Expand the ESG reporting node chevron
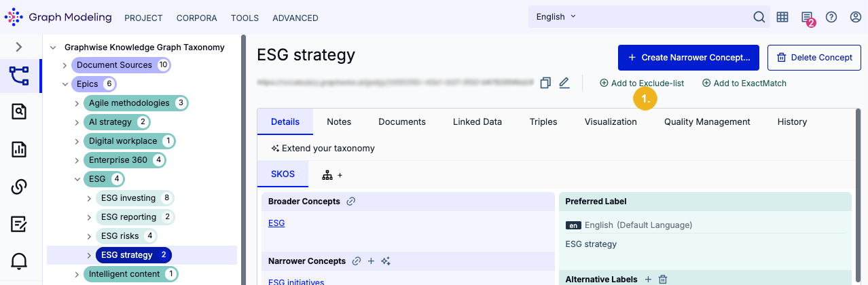The width and height of the screenshot is (868, 285). point(89,217)
